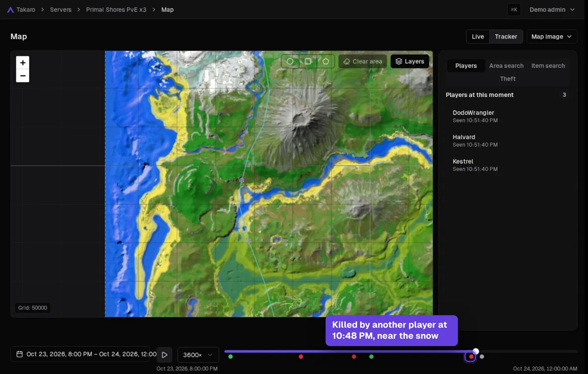
Task: Select player Kestrel in the list
Action: [508, 165]
